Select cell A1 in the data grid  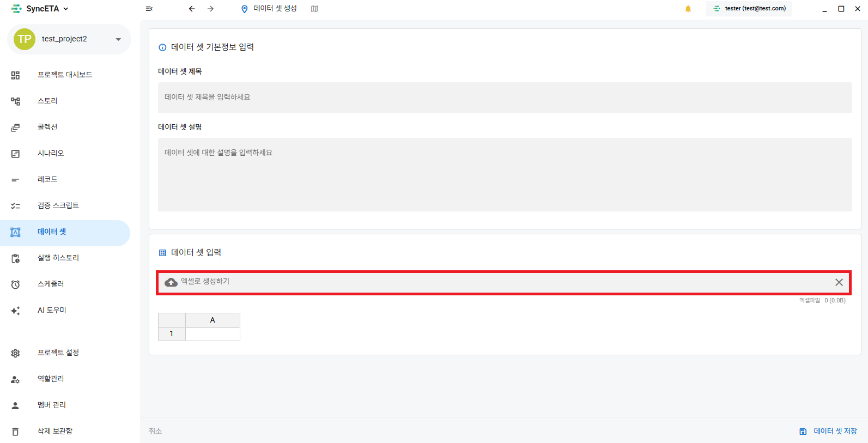(x=213, y=334)
